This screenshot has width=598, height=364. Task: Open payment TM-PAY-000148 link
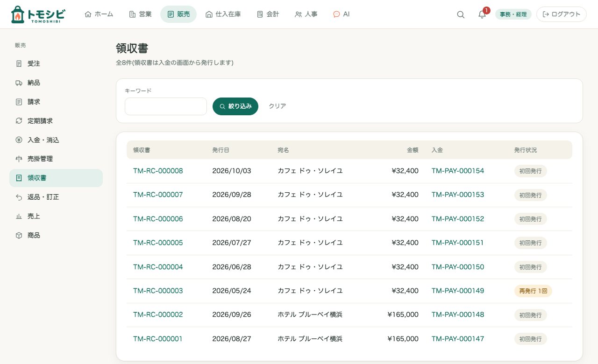(458, 315)
